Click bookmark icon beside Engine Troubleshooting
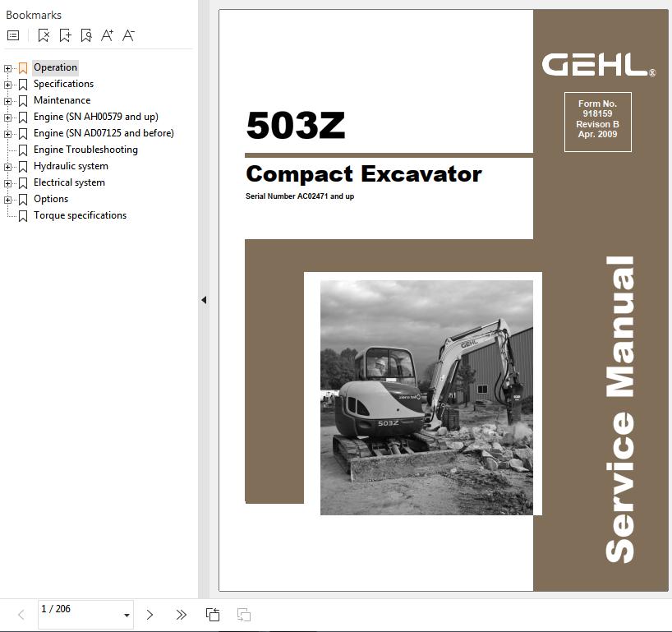The image size is (672, 632). point(23,150)
